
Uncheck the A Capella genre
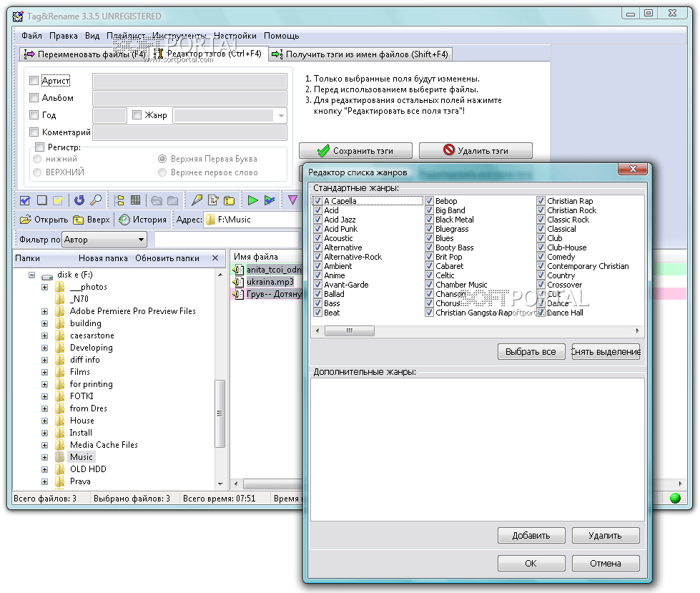pos(318,201)
